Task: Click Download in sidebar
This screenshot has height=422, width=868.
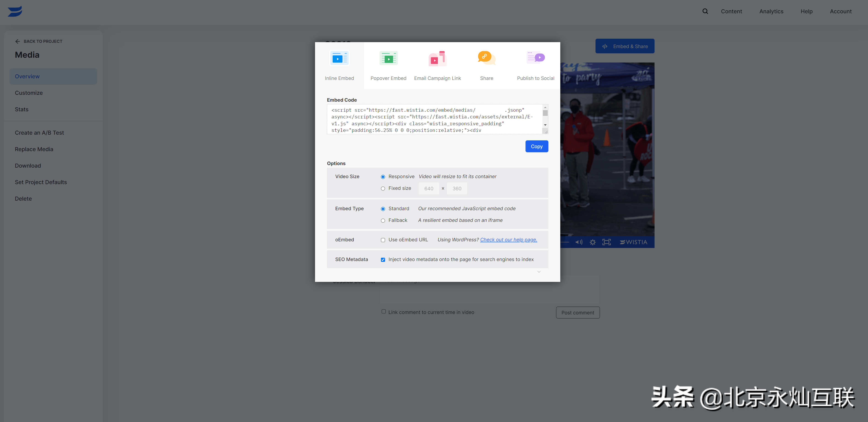Action: [x=28, y=166]
